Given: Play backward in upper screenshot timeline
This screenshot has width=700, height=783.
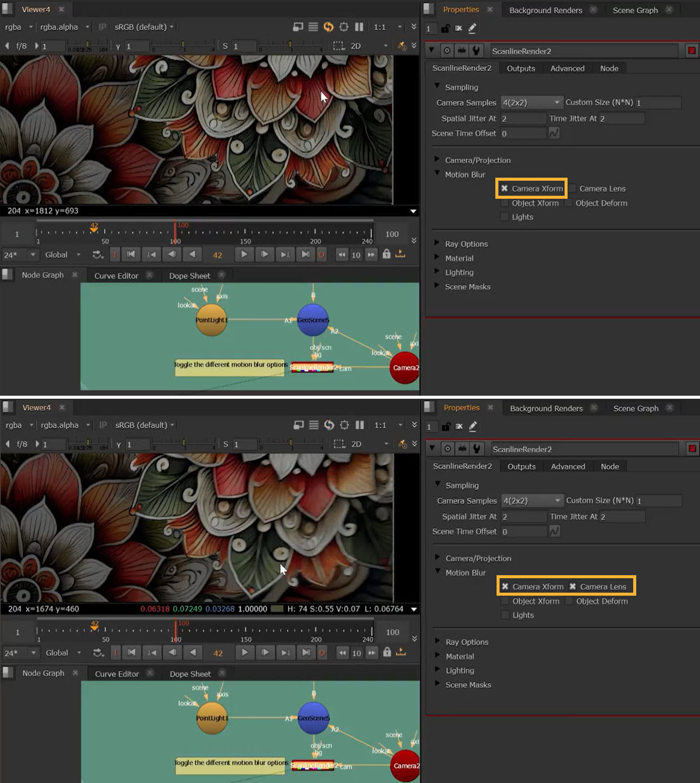Looking at the screenshot, I should [x=192, y=254].
